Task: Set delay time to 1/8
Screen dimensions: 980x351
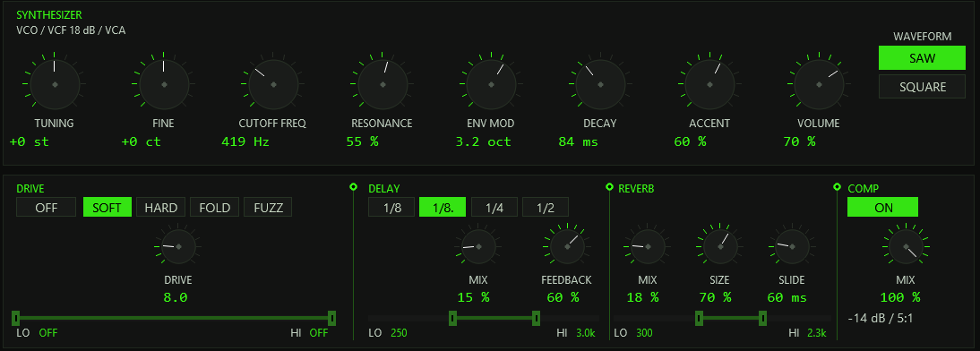Action: point(391,208)
